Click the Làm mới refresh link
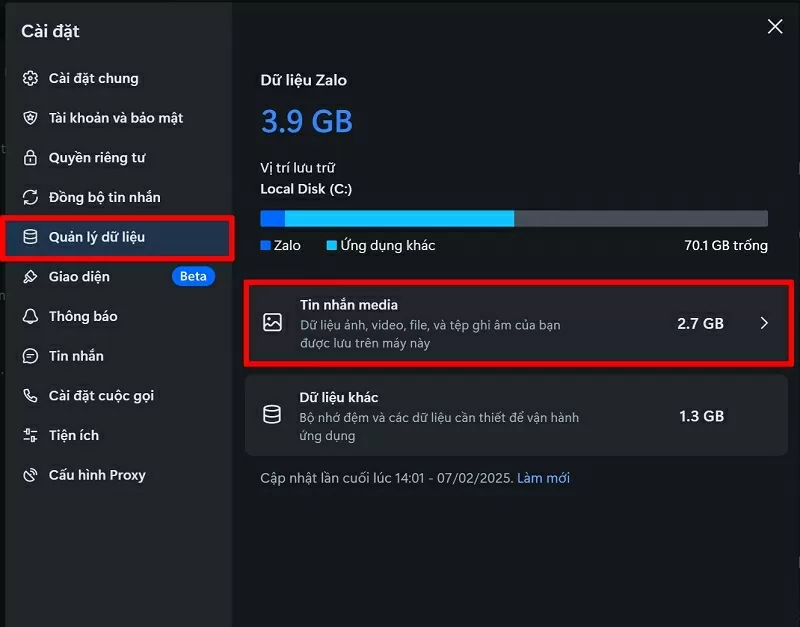 coord(543,478)
